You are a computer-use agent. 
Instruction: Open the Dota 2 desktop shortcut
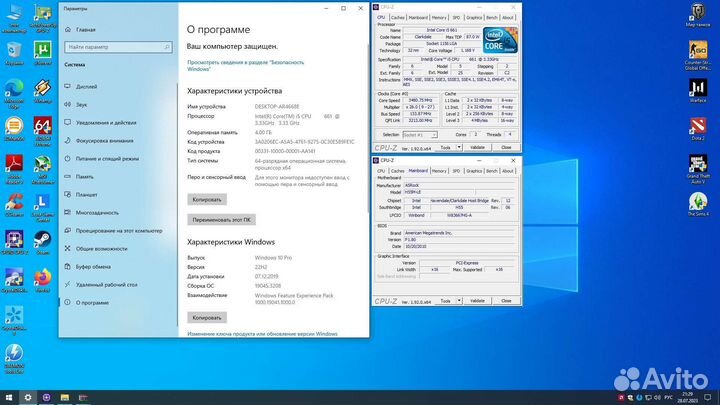click(698, 129)
